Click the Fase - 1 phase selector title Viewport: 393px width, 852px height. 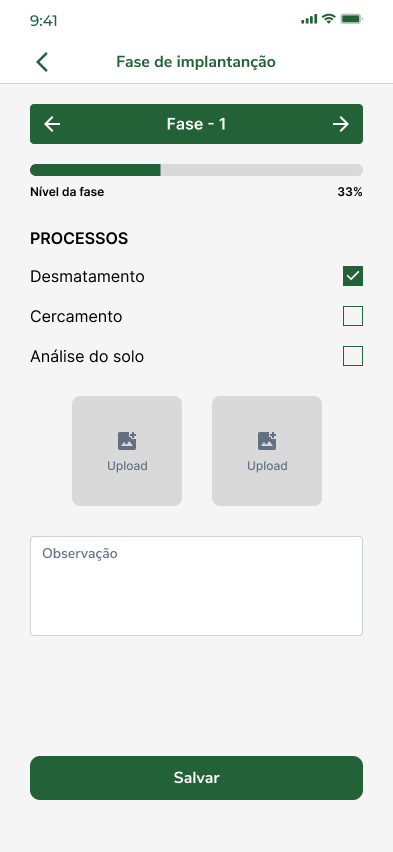coord(196,124)
